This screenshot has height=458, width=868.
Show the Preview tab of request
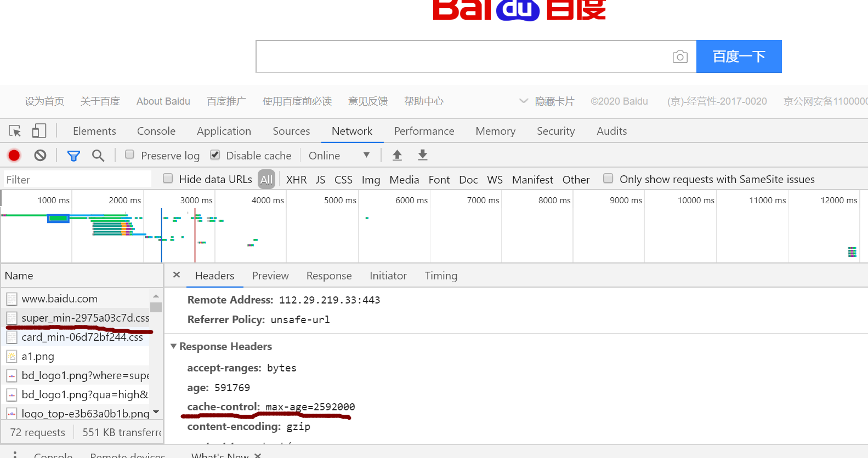click(x=270, y=276)
